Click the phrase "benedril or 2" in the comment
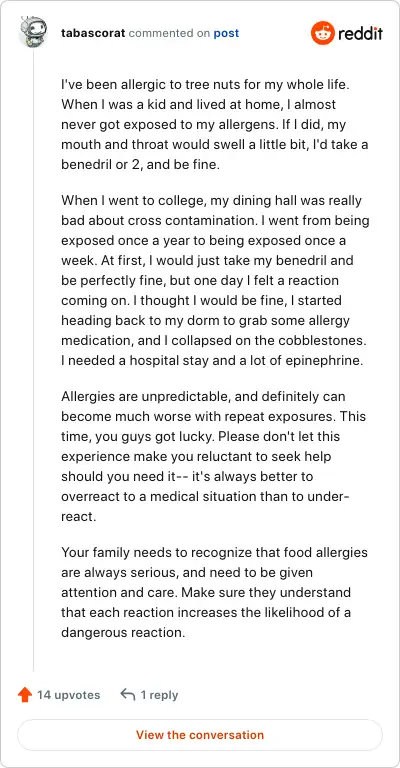400x768 pixels. (100, 165)
